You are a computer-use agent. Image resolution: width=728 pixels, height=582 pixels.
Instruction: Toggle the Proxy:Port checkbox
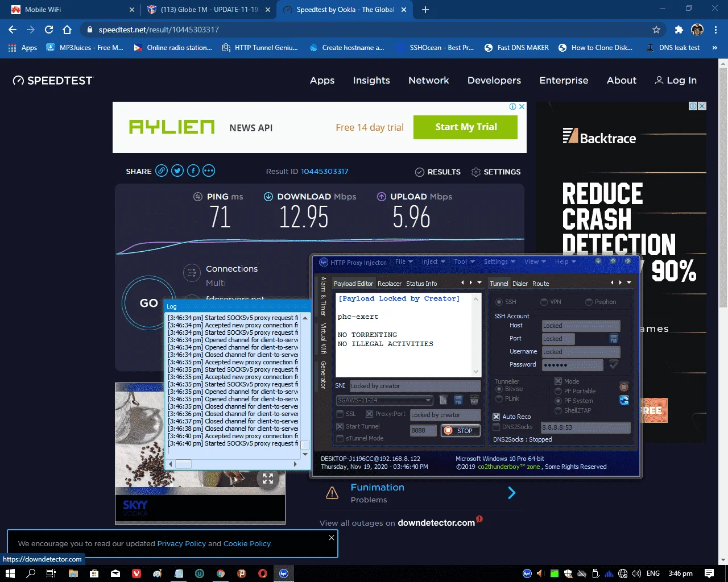coord(370,414)
